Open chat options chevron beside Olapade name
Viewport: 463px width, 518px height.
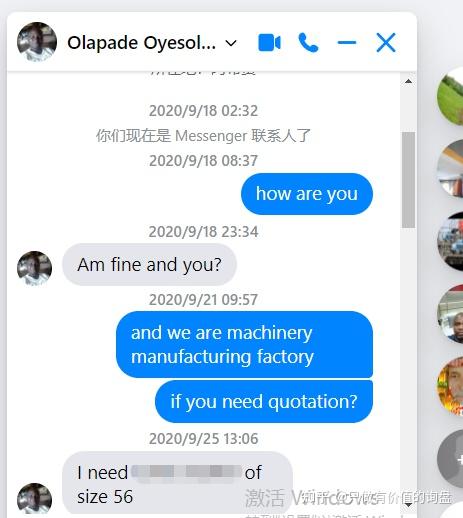pyautogui.click(x=231, y=43)
